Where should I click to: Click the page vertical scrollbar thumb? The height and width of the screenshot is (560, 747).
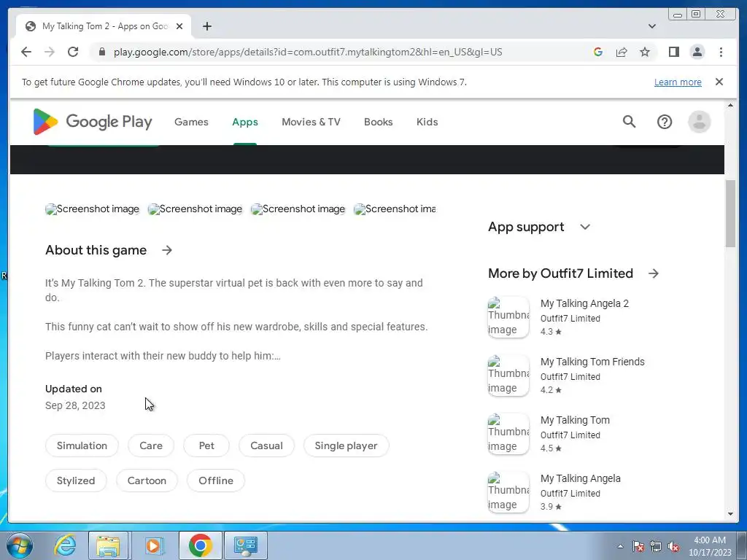730,214
